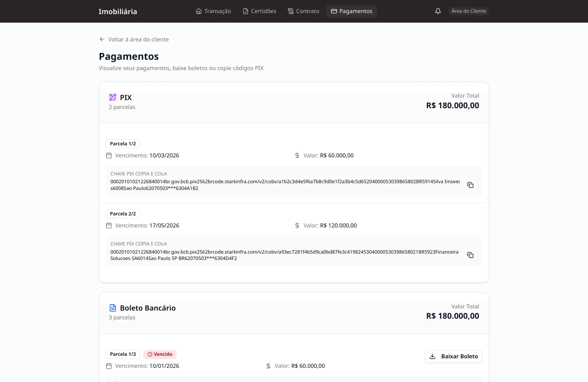Click the first PIX copia e cola code text

coord(285,185)
